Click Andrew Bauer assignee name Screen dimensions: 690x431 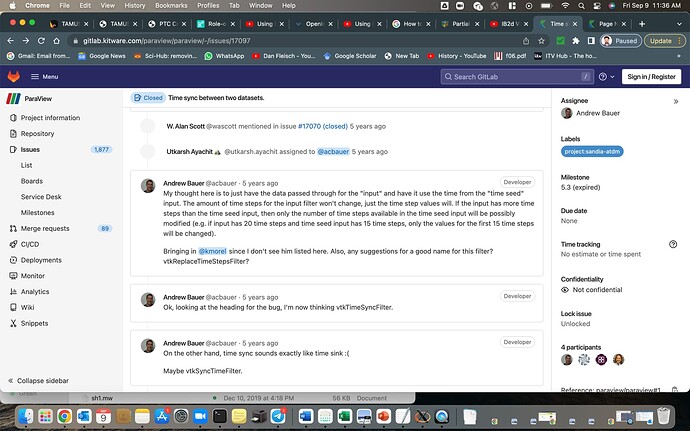click(x=598, y=113)
